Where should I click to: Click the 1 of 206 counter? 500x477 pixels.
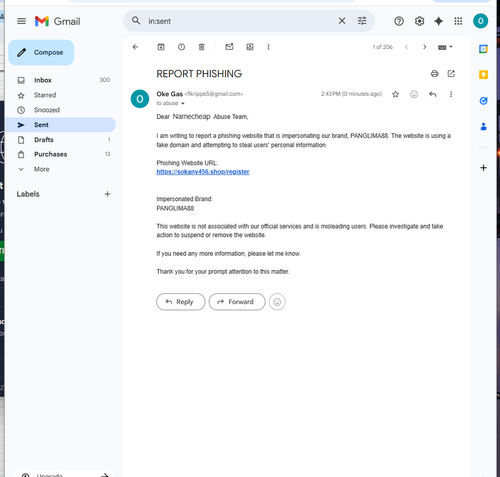383,47
